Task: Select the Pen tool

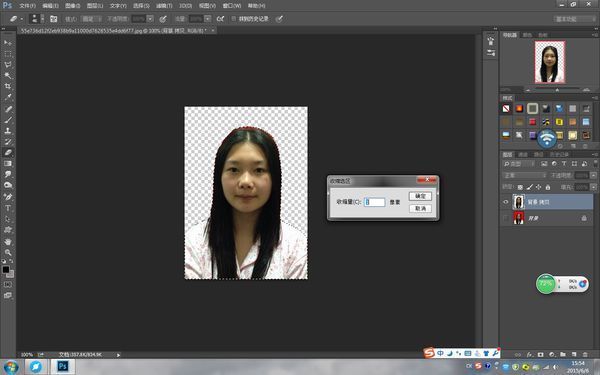Action: click(8, 197)
